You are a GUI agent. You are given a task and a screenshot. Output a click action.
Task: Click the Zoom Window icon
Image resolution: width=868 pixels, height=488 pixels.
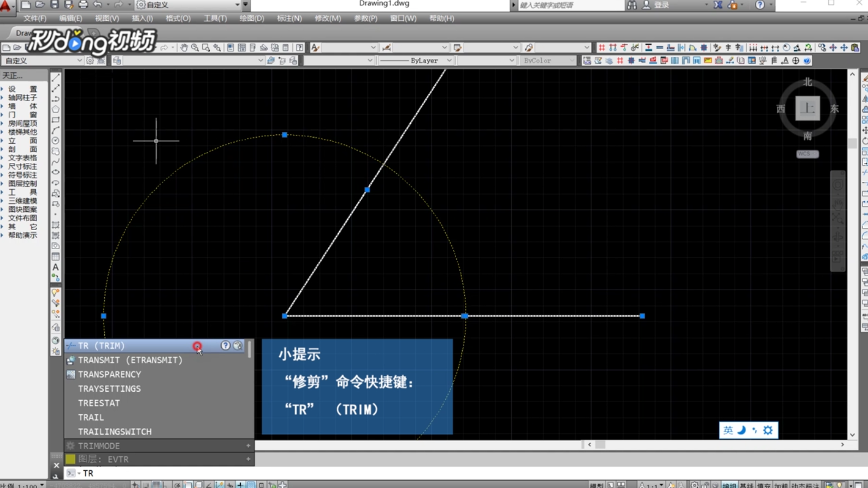click(x=206, y=48)
